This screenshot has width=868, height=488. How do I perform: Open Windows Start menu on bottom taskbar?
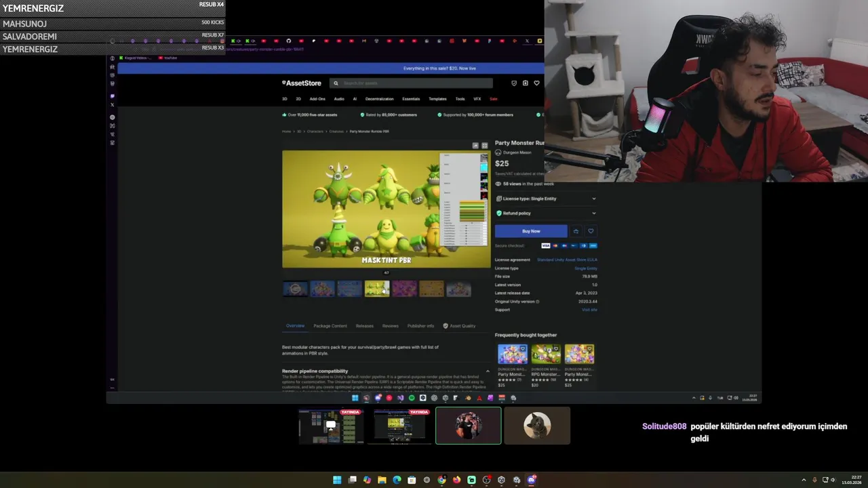tap(337, 480)
